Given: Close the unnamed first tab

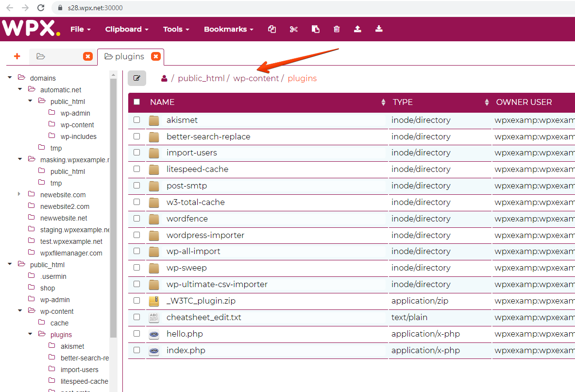Looking at the screenshot, I should click(87, 56).
